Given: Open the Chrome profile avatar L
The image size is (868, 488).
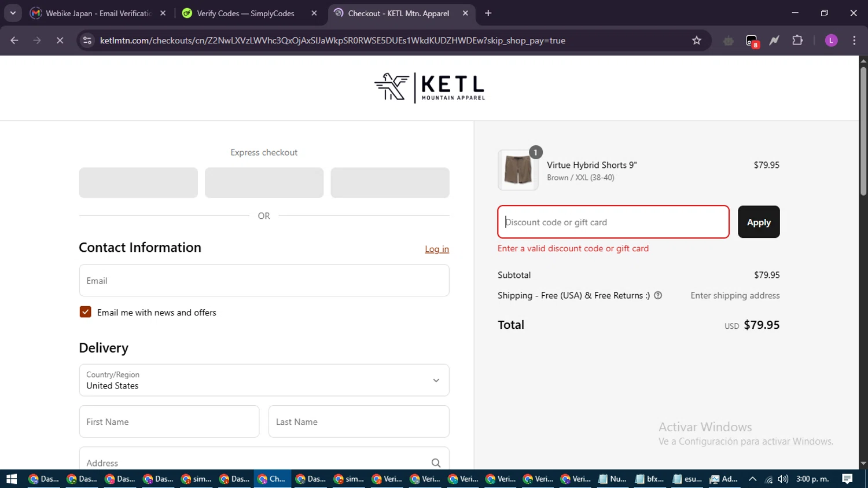Looking at the screenshot, I should coord(831,41).
